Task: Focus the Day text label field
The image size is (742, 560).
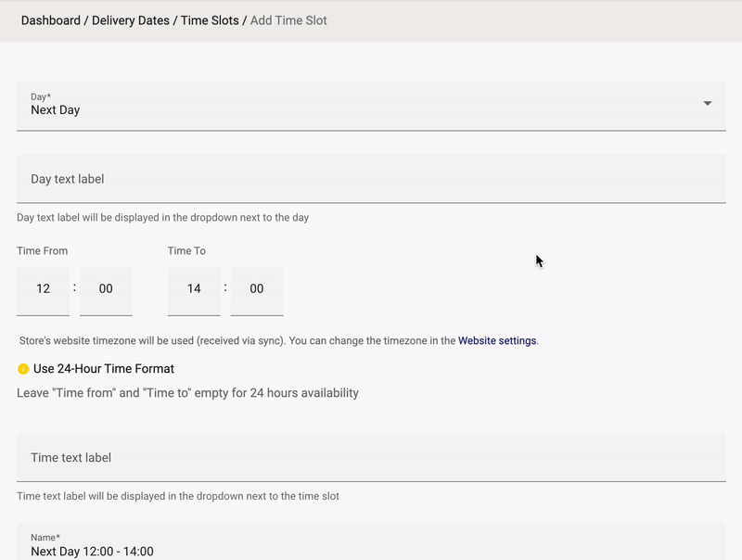Action: (371, 179)
